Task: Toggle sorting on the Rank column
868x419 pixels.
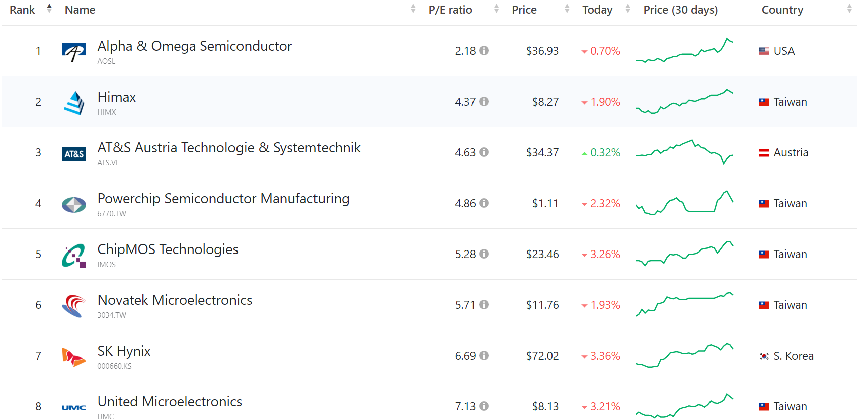Action: [22, 9]
